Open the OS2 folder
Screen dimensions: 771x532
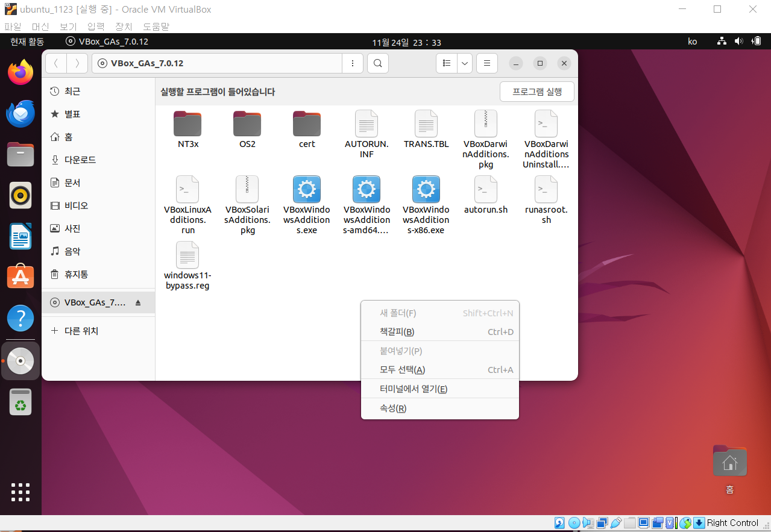coord(247,130)
